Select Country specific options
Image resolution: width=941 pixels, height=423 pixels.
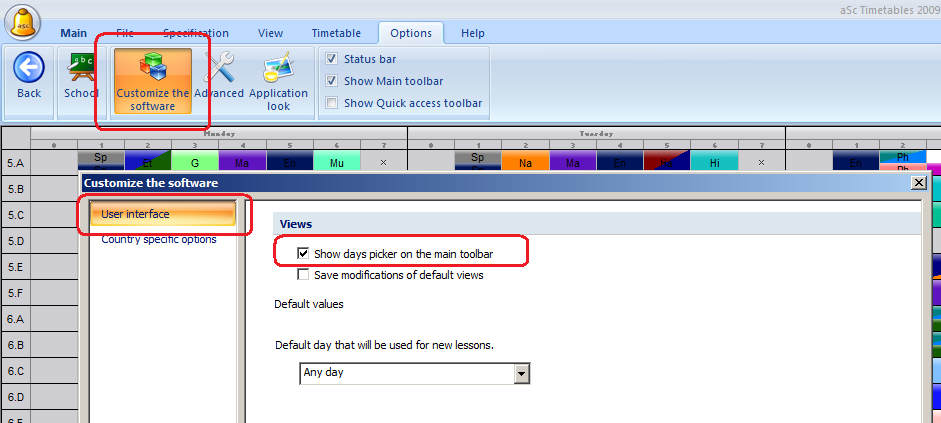[158, 239]
